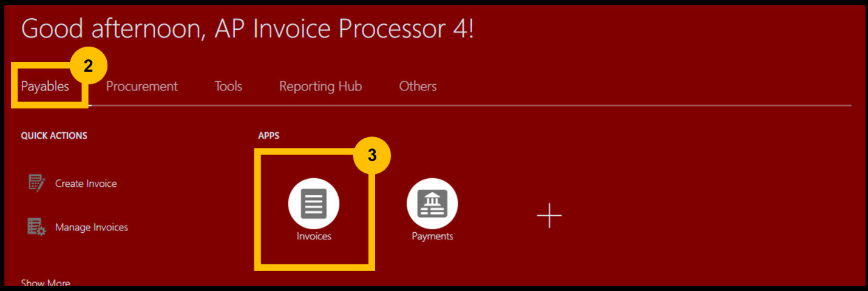The height and width of the screenshot is (291, 868).
Task: Click the Manage Invoices gear document icon
Action: [x=36, y=227]
